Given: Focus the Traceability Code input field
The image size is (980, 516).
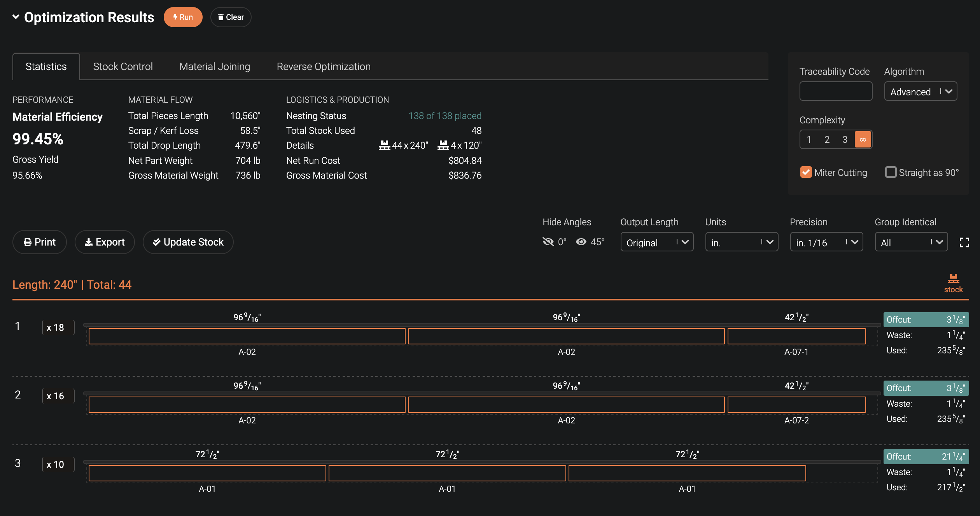Looking at the screenshot, I should [836, 91].
